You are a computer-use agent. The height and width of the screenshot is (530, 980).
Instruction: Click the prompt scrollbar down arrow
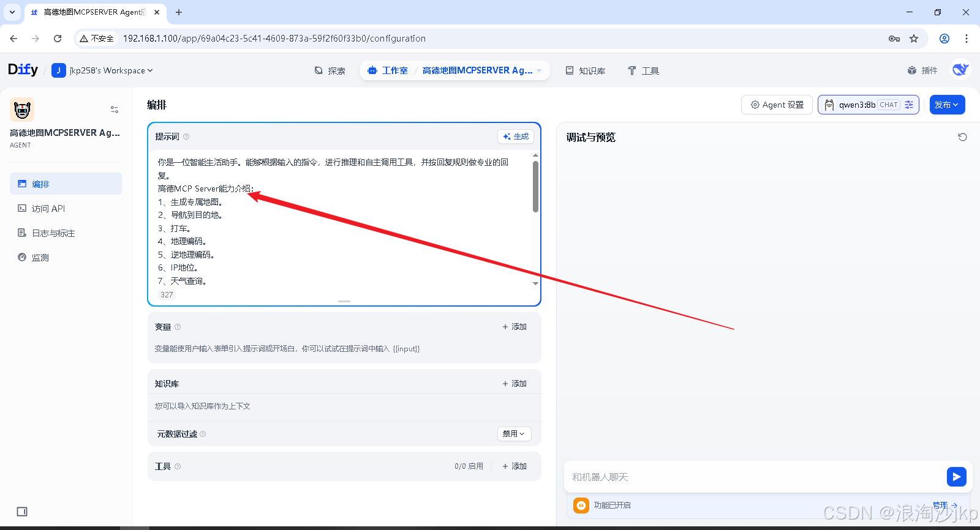(x=535, y=283)
